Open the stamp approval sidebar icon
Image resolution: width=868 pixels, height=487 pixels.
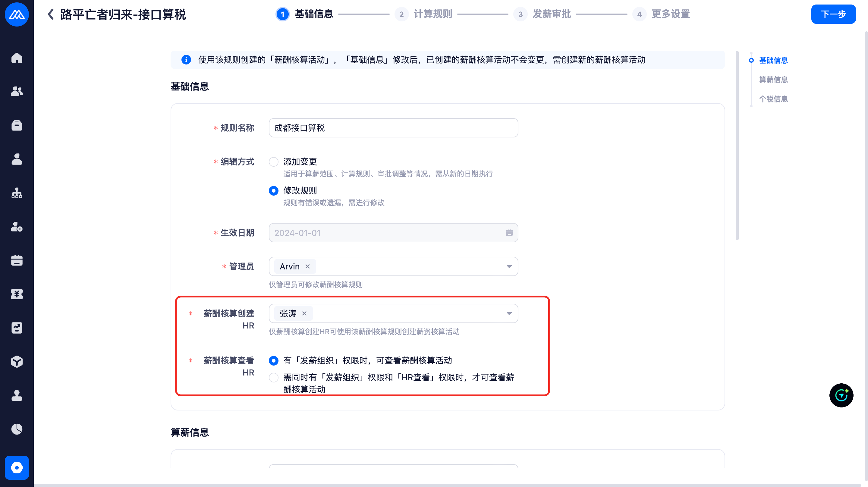(17, 395)
